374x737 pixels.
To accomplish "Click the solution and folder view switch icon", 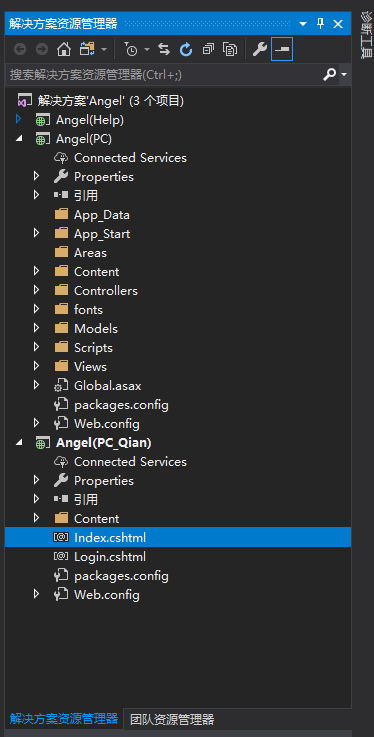I will [x=87, y=49].
